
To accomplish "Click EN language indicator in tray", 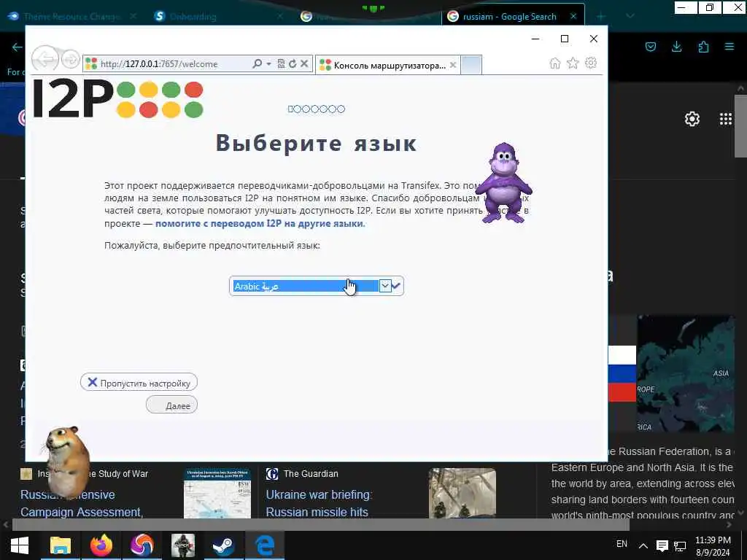I will pos(622,544).
